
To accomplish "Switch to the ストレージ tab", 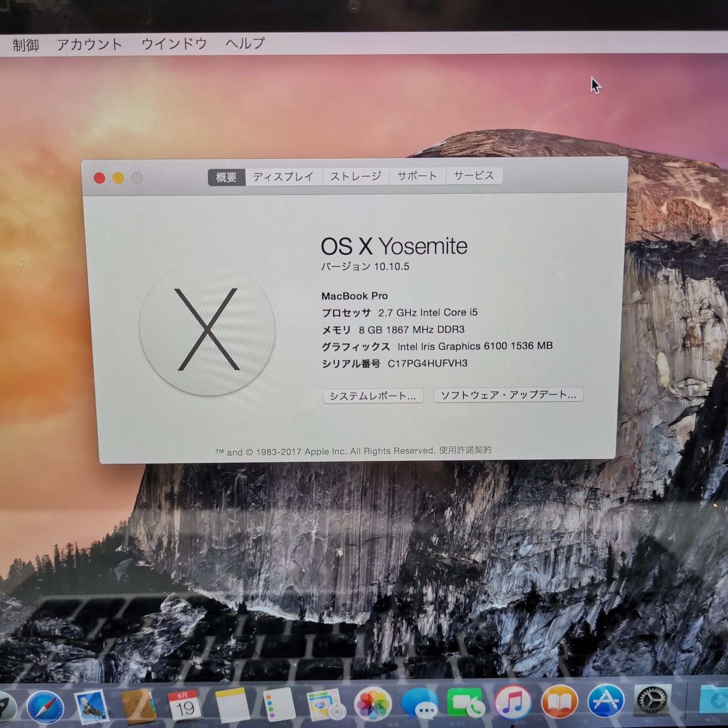I will 356,176.
